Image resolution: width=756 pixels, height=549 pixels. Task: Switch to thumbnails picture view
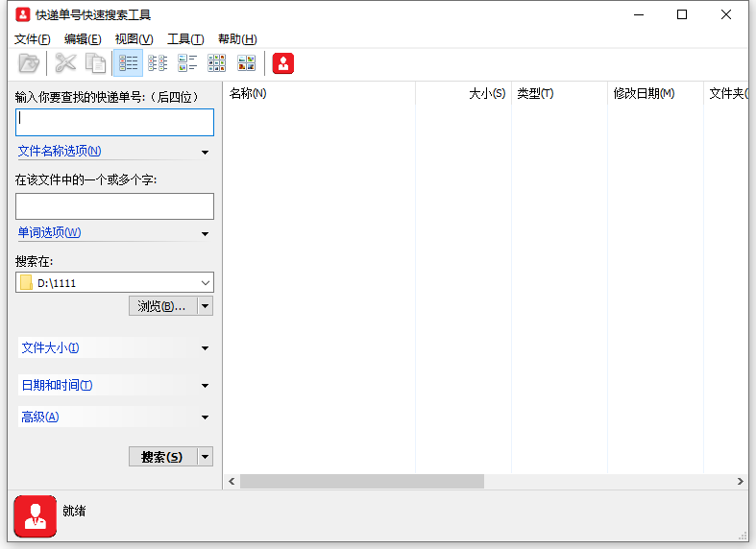pos(246,63)
